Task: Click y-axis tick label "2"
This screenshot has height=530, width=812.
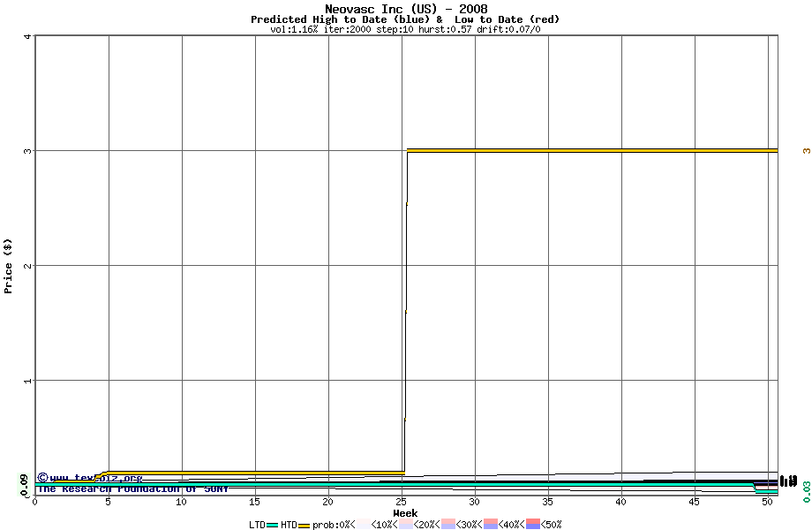Action: tap(27, 266)
